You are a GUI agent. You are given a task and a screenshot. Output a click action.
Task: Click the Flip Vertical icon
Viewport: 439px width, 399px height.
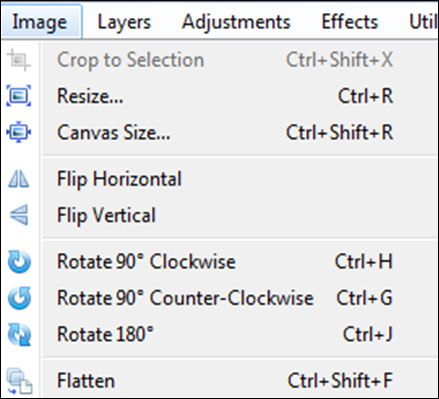pyautogui.click(x=19, y=215)
